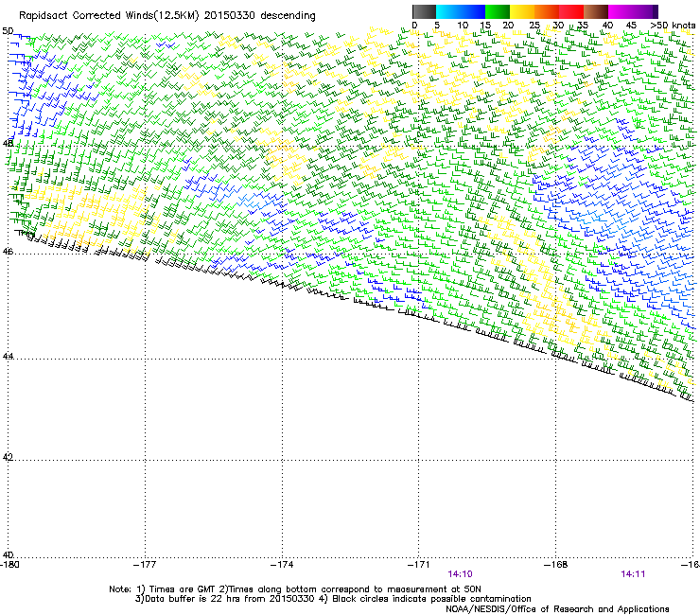Viewport: 700px width, 615px height.
Task: Click the 'NOAA/NESDIS/Office of Research and Applications' credit
Action: (x=557, y=609)
